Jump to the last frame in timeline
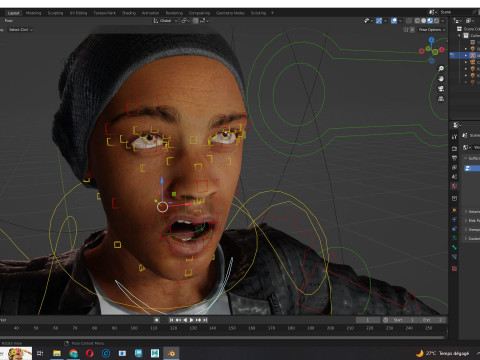The width and height of the screenshot is (480, 360). [x=205, y=320]
